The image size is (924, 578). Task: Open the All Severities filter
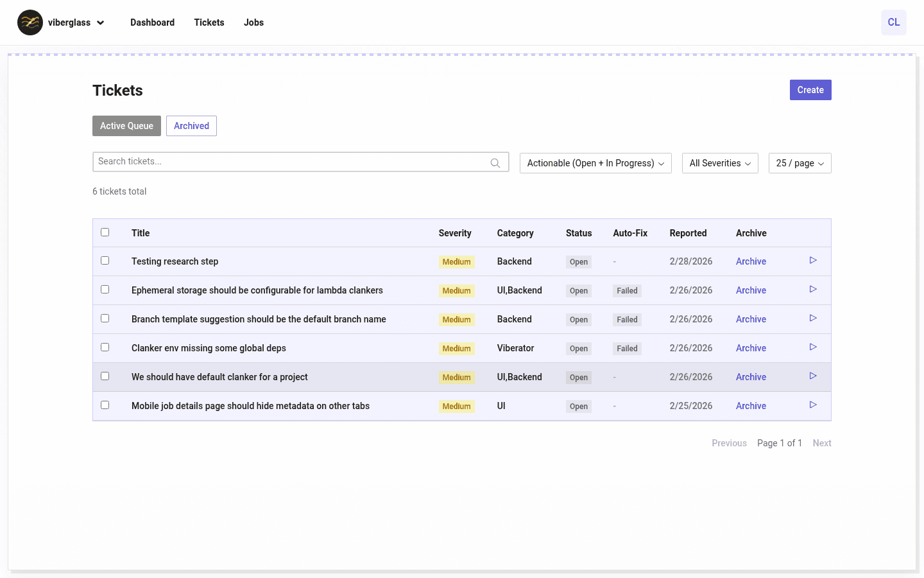click(719, 162)
